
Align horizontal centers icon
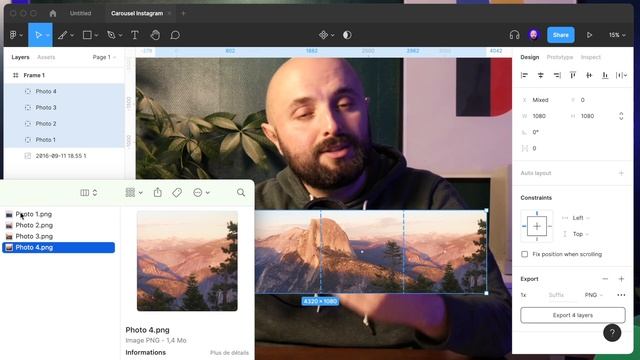tap(540, 75)
